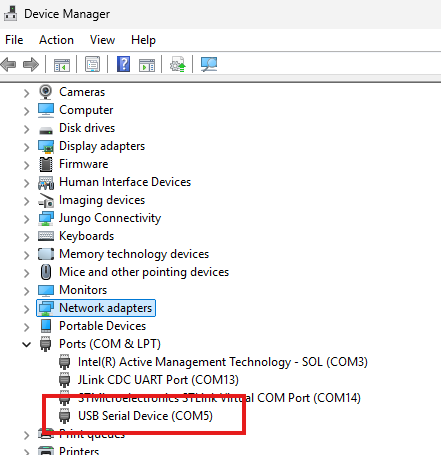Select Human Interface Devices category
The image size is (441, 455).
[125, 182]
